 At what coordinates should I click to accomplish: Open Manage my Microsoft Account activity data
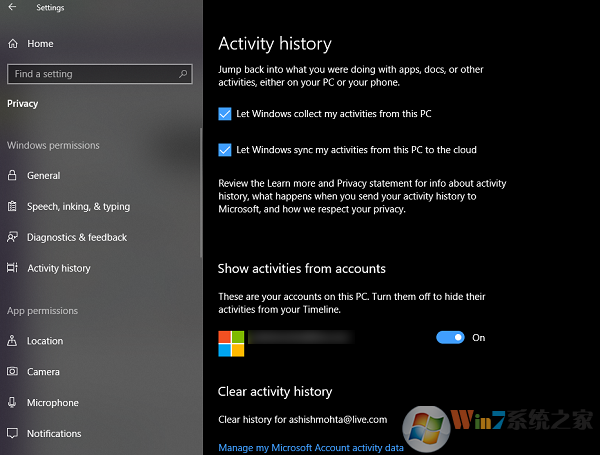(311, 448)
